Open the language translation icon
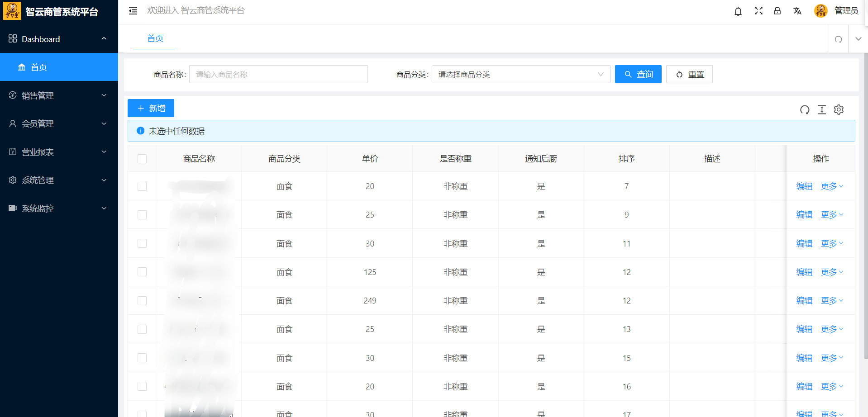 [797, 11]
